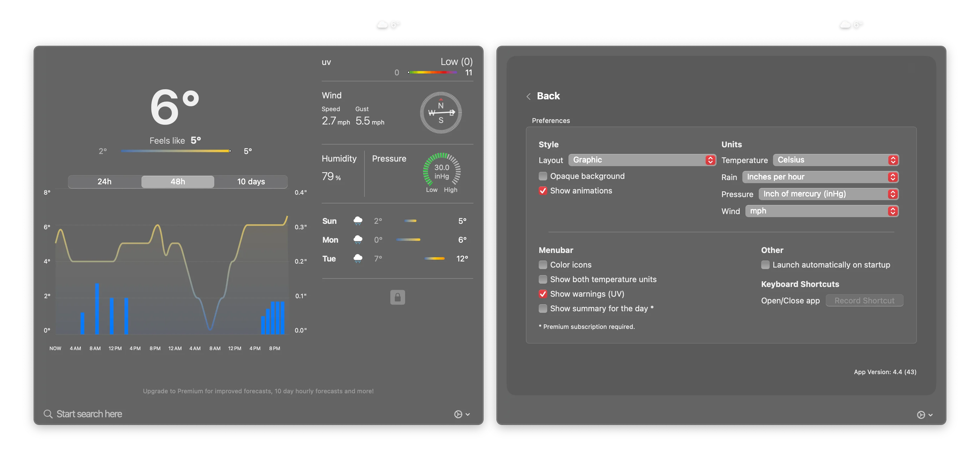Click the lock icon below the pressure gauge
980x461 pixels.
click(397, 297)
